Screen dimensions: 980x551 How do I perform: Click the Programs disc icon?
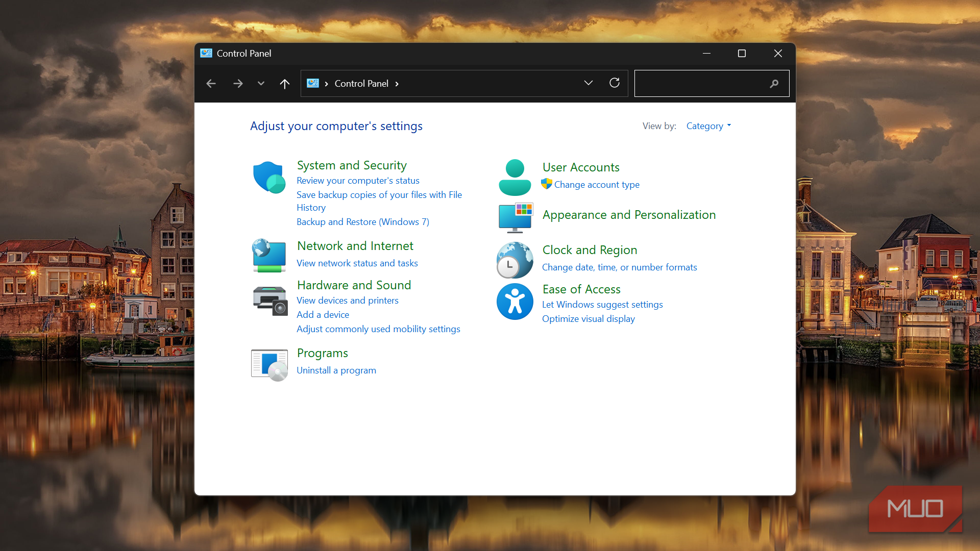269,365
